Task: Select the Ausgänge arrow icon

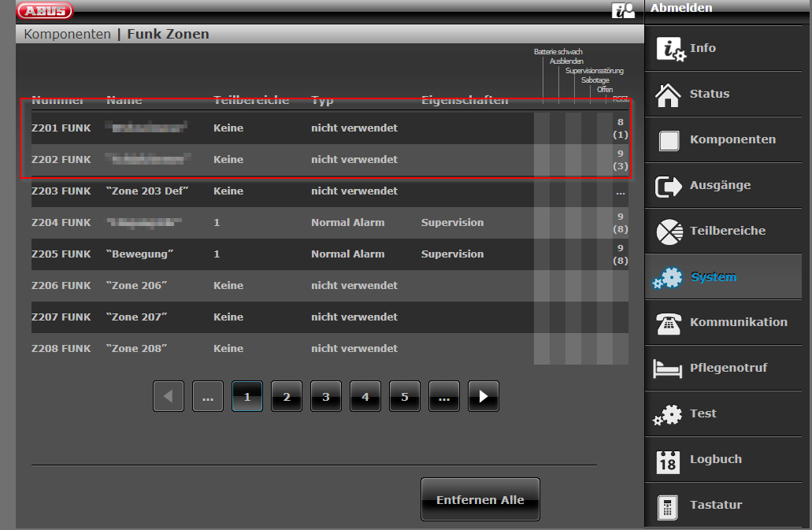Action: point(669,186)
